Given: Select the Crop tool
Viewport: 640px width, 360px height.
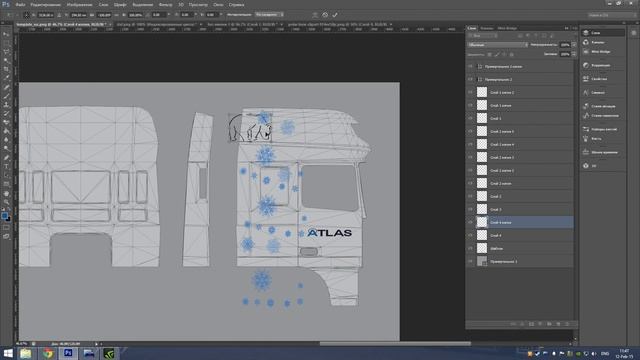Looking at the screenshot, I should pyautogui.click(x=6, y=69).
